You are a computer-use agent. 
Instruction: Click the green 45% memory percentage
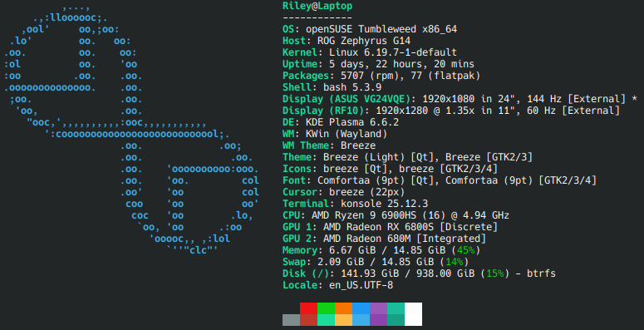point(465,250)
